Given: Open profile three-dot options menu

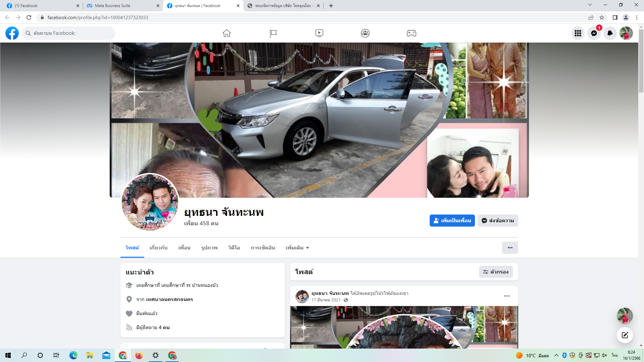Looking at the screenshot, I should coord(510,248).
